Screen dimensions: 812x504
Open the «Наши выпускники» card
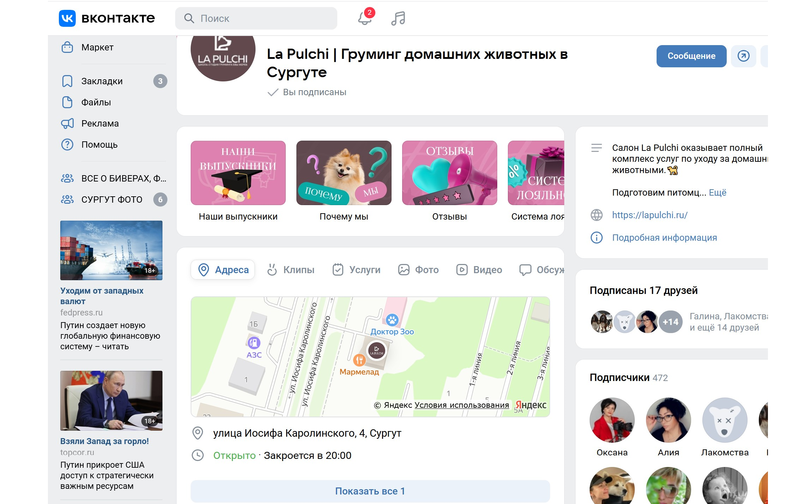click(238, 173)
